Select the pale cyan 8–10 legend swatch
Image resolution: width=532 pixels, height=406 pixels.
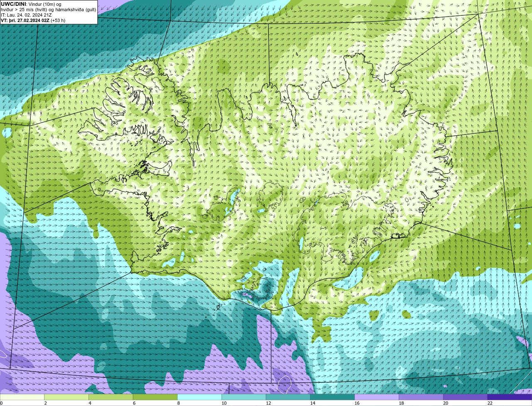pos(199,397)
